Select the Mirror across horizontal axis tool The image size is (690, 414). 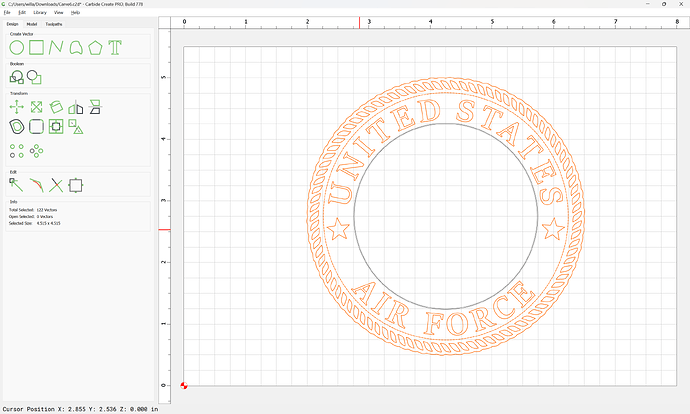pos(95,107)
